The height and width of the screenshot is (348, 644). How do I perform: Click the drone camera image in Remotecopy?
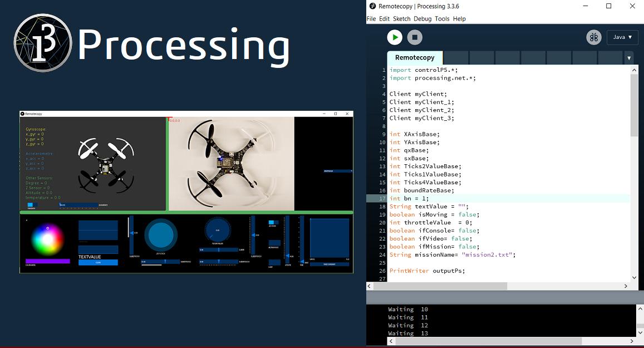pyautogui.click(x=232, y=164)
